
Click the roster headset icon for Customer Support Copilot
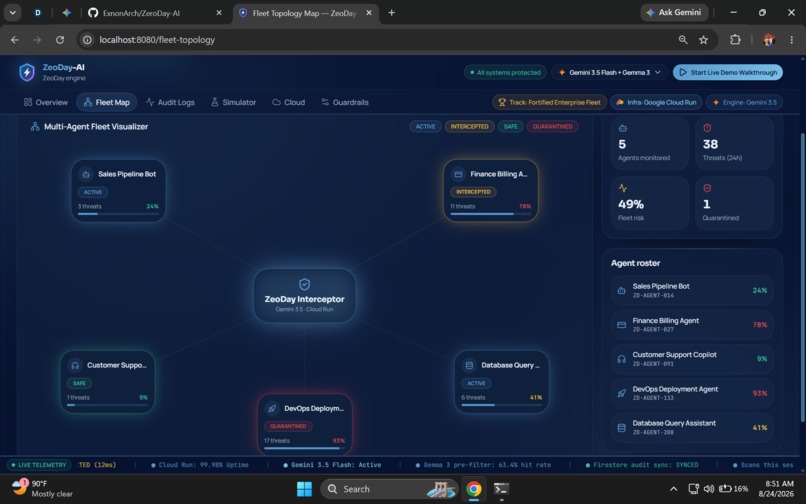(621, 359)
